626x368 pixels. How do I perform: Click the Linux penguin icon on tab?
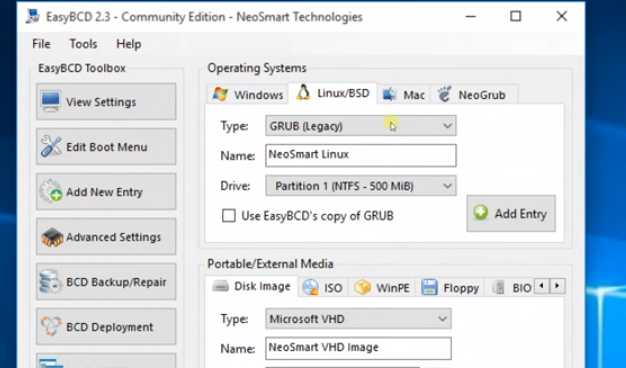tap(303, 93)
